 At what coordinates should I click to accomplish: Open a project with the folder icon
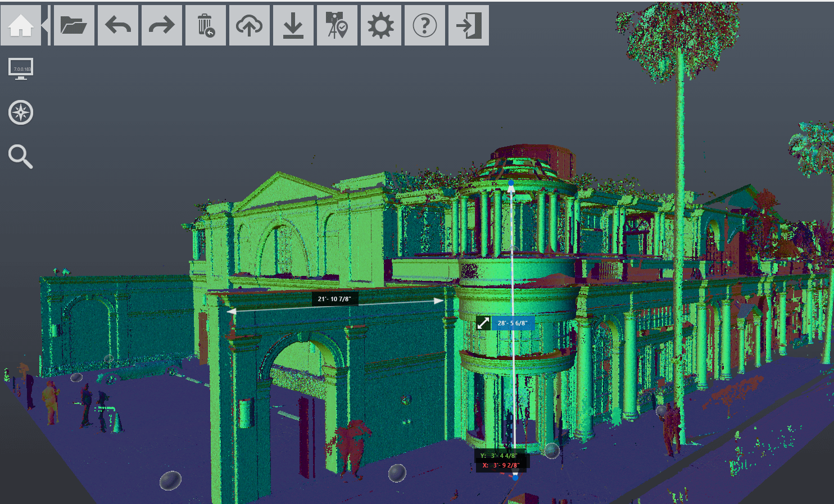click(74, 25)
